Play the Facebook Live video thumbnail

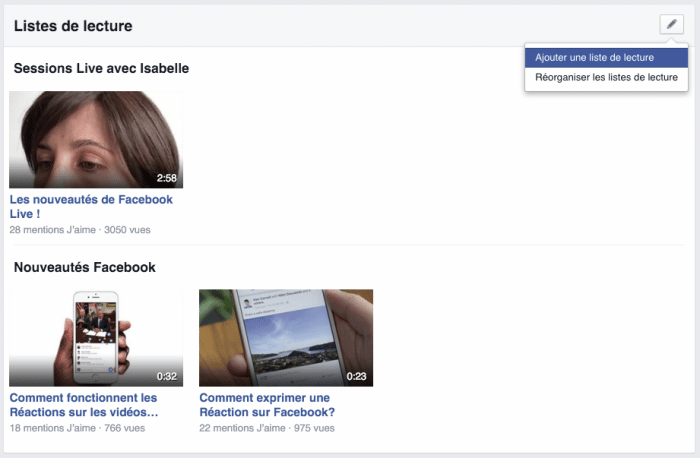click(x=96, y=138)
